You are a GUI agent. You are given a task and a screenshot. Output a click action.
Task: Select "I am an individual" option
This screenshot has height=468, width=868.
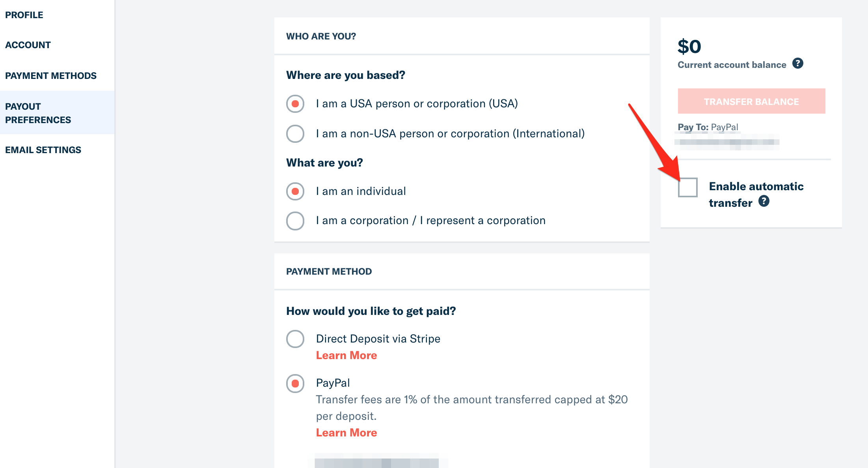pyautogui.click(x=295, y=191)
